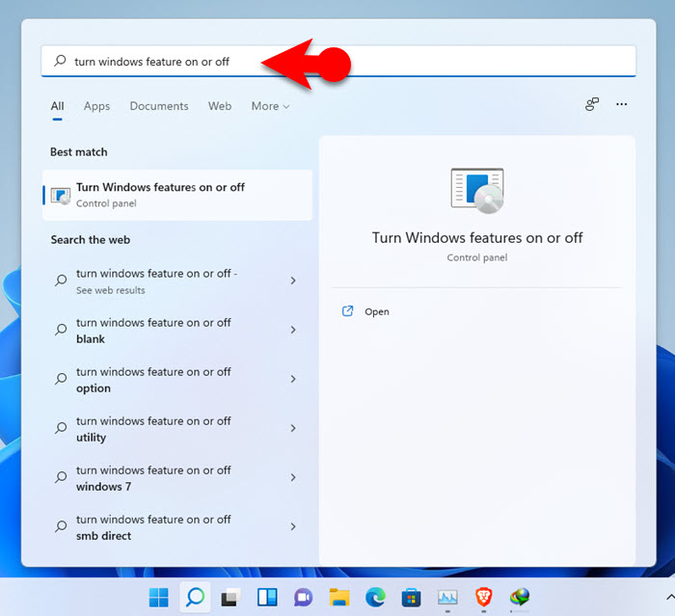Click search icon beside 'utility' suggestion
Screen dimensions: 675x616
point(61,428)
